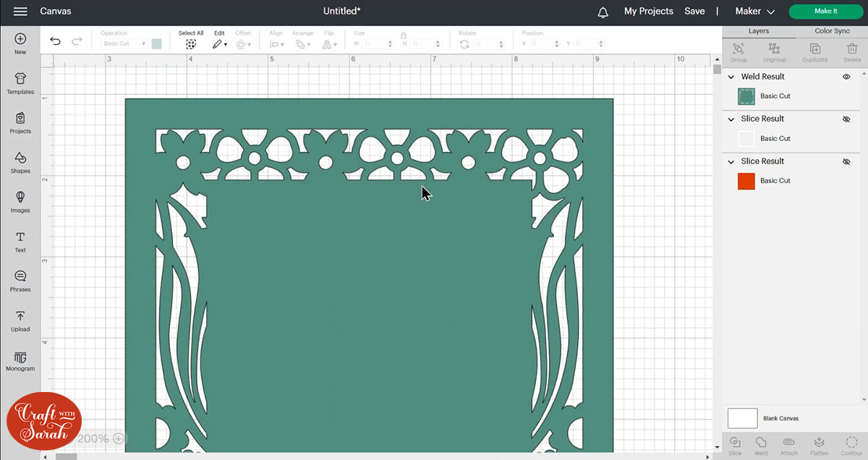This screenshot has width=868, height=460.
Task: Click the Make It button
Action: 825,12
